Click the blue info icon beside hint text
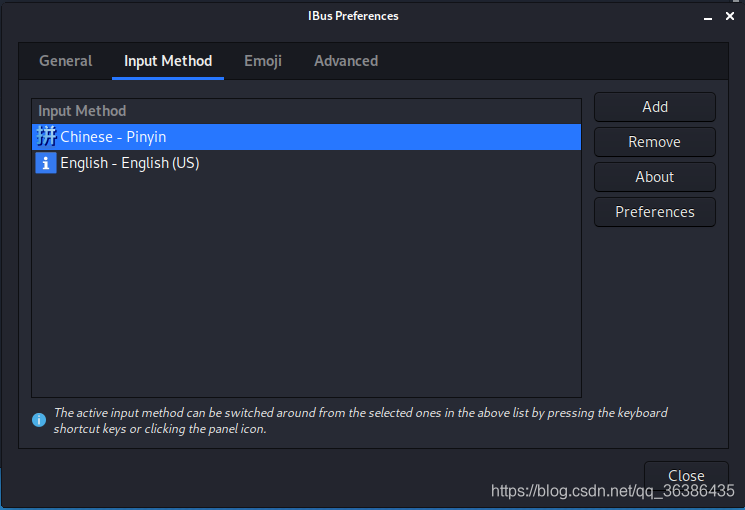Screen dimensions: 745x510 39,420
